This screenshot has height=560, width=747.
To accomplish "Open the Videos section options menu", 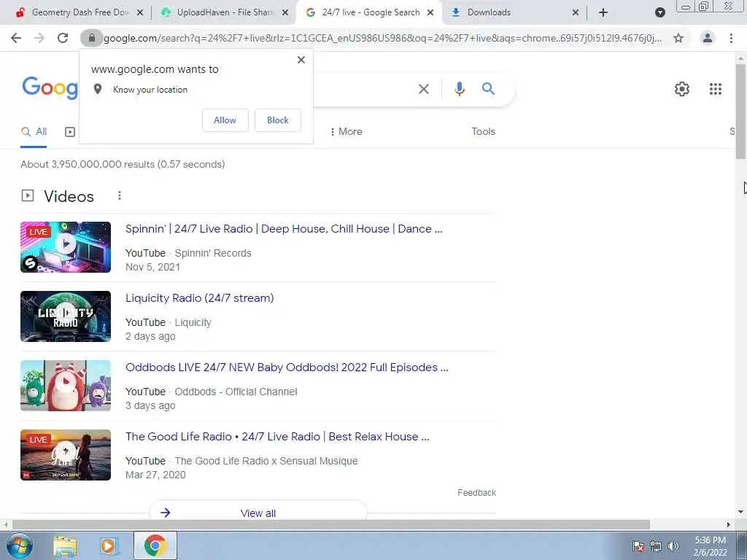I will (x=120, y=195).
